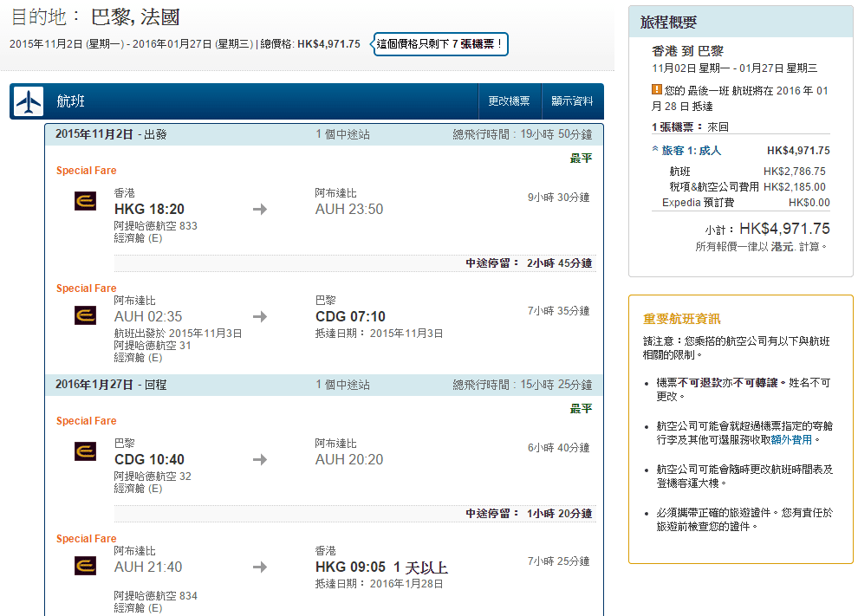Image resolution: width=858 pixels, height=616 pixels.
Task: Click the arrow between AUH 02:35 and CDG 07:10
Action: tap(260, 317)
